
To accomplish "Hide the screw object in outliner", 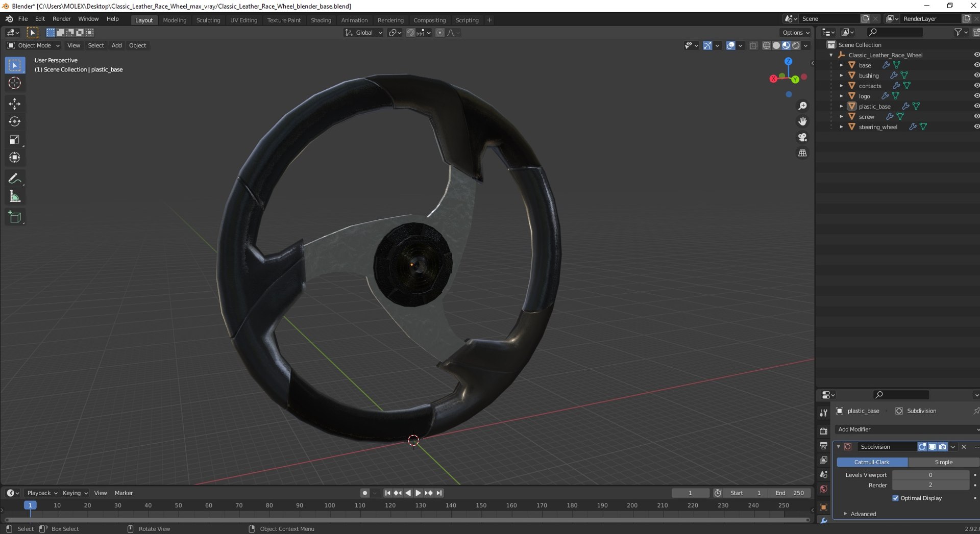I will click(x=976, y=116).
